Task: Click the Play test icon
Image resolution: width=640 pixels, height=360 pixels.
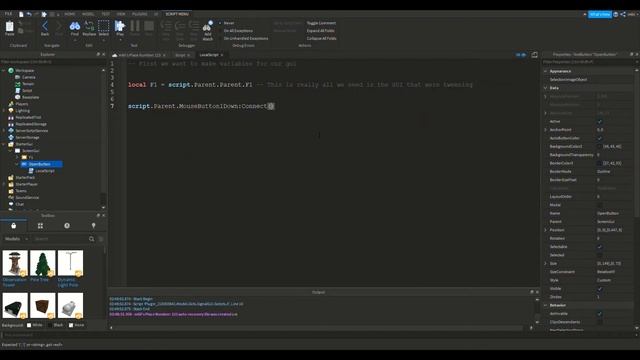Action: (120, 27)
